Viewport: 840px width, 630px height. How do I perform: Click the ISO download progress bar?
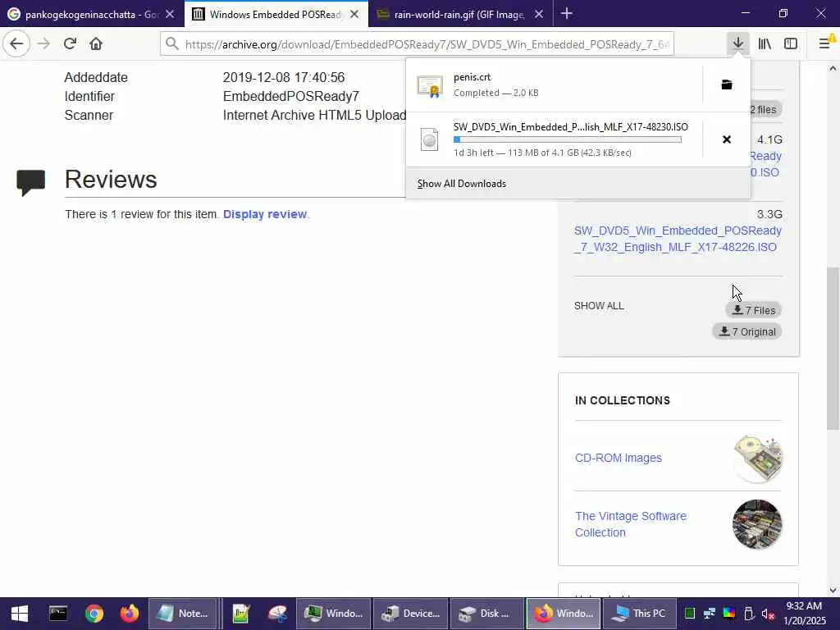tap(568, 139)
